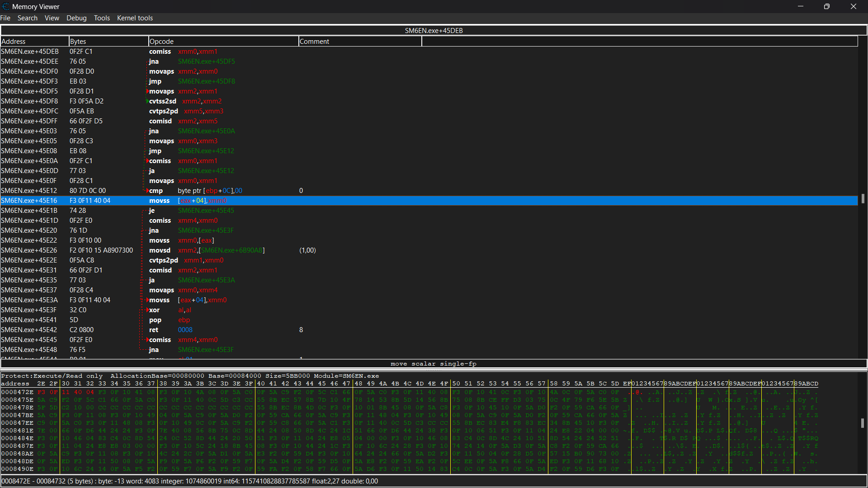
Task: Click the red arrow next to xor al,al
Action: coord(146,310)
